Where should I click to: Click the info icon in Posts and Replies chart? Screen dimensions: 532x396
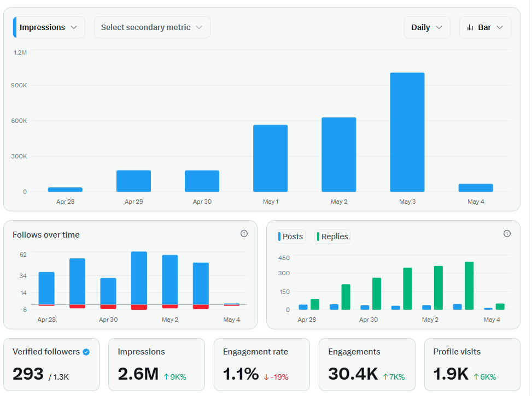tap(507, 234)
